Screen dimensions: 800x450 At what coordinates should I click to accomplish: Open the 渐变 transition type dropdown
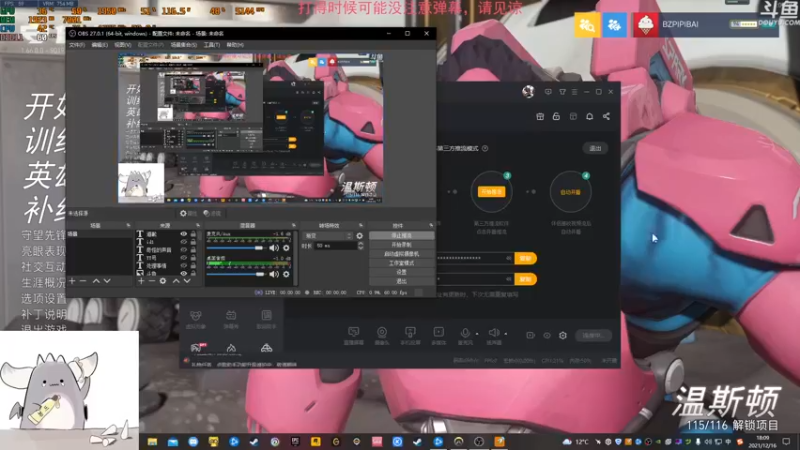click(x=328, y=236)
